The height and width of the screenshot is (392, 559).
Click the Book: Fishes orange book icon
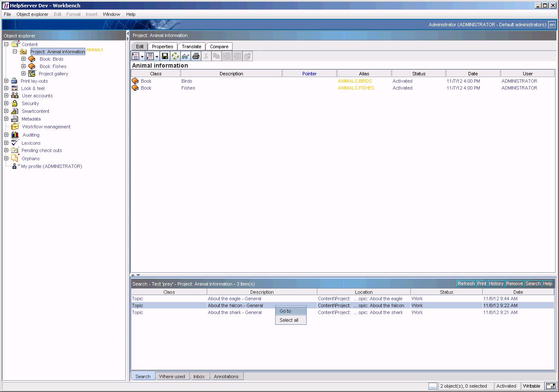[x=32, y=66]
